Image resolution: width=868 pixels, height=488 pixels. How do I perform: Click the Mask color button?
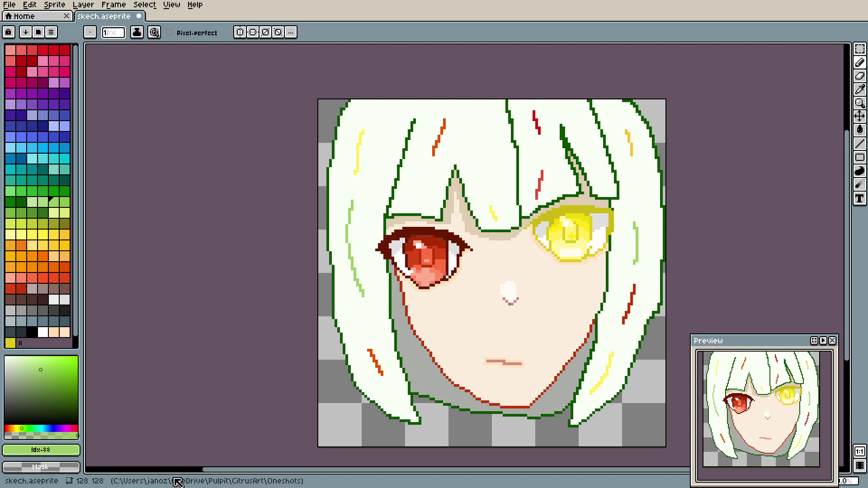point(41,467)
